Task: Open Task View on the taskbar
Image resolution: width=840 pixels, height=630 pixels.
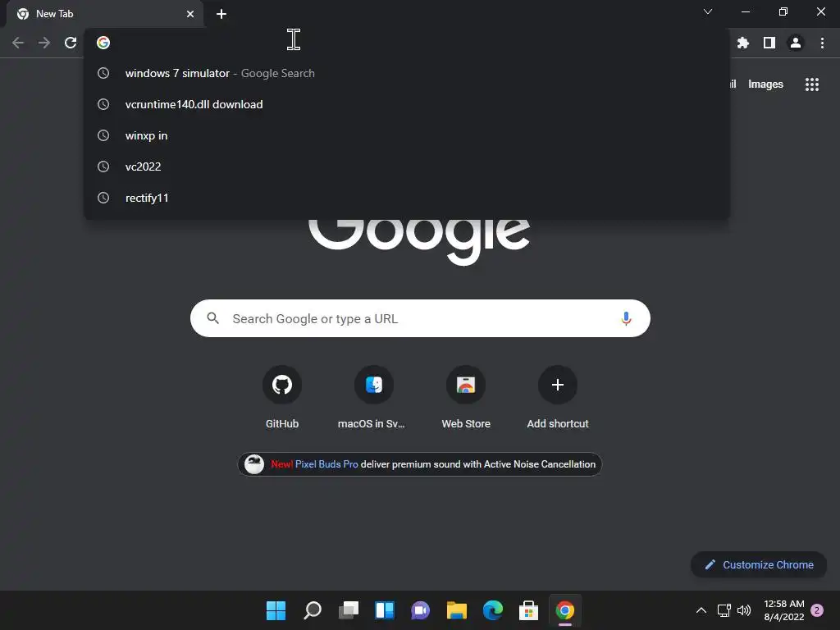Action: pyautogui.click(x=348, y=610)
